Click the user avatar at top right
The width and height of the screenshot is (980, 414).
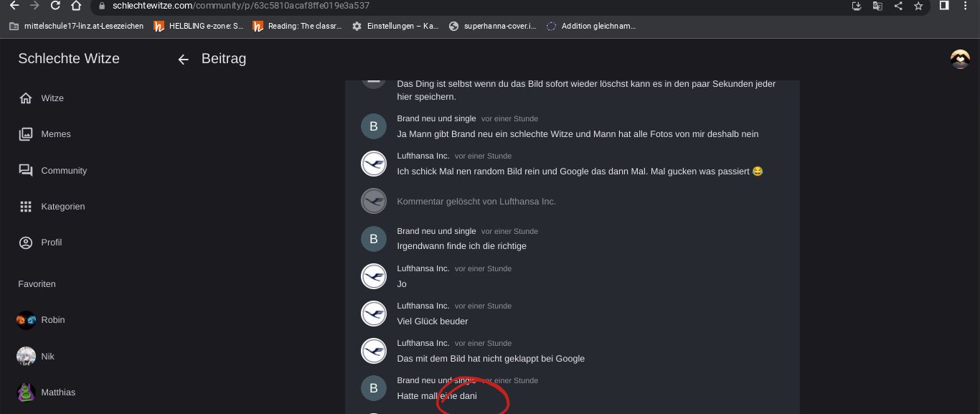tap(960, 60)
